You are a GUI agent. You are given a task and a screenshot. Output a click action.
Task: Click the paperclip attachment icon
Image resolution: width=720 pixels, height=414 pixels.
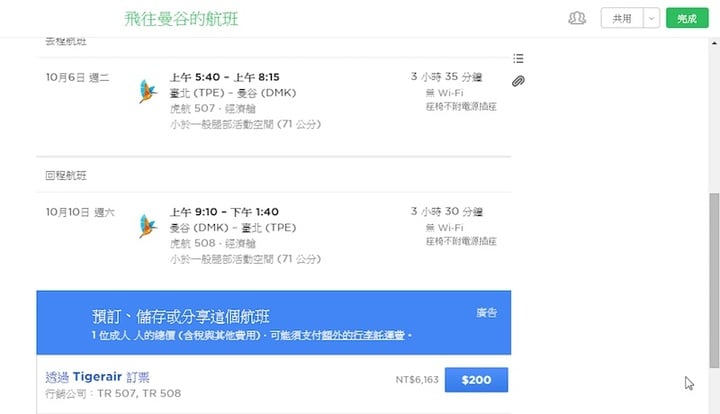518,81
